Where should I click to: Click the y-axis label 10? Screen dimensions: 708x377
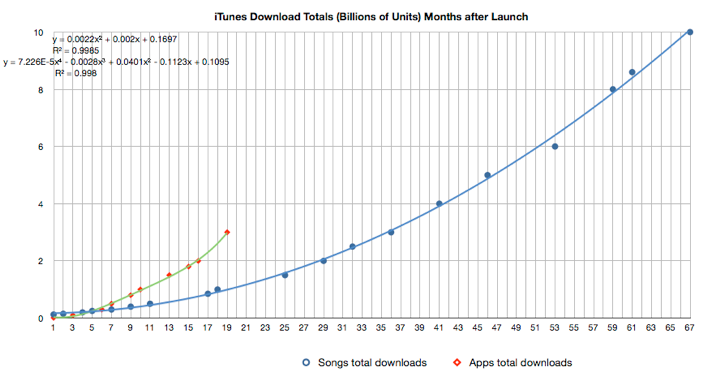coord(38,33)
